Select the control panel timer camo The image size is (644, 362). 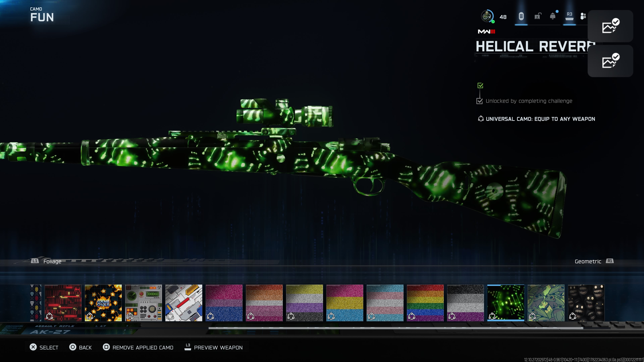pos(144,303)
